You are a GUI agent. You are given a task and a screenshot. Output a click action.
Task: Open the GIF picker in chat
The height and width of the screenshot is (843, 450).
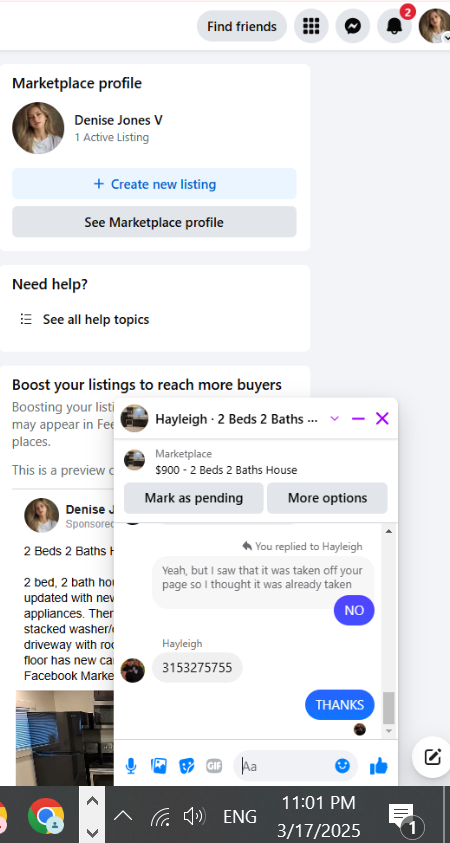coord(214,766)
